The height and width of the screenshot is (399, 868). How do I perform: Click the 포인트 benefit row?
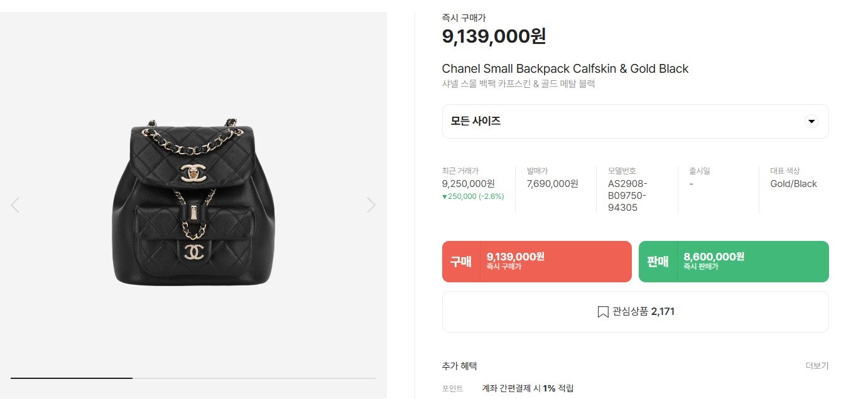(x=635, y=388)
